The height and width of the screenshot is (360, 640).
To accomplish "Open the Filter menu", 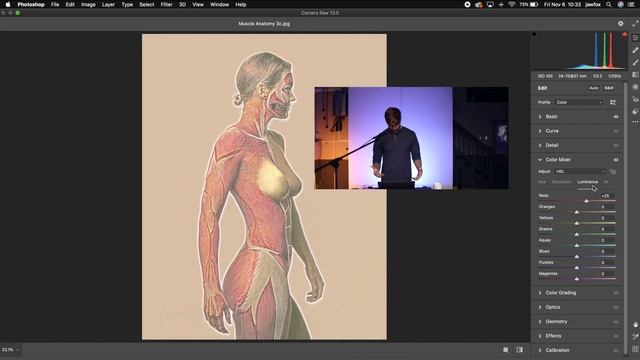I will point(166,4).
